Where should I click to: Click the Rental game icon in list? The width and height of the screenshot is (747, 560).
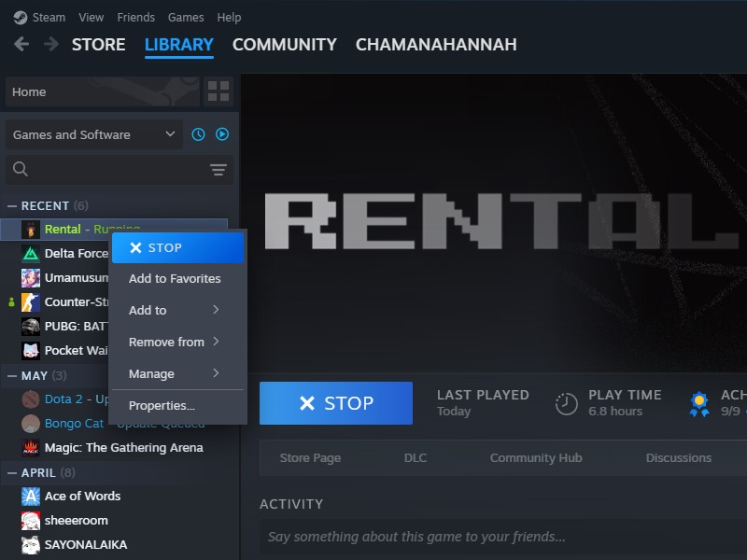31,230
